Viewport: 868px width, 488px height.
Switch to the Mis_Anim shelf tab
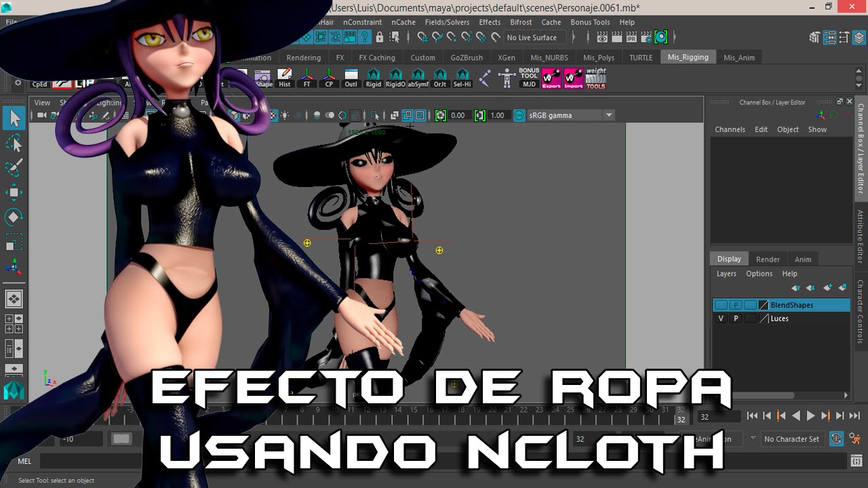[x=739, y=58]
